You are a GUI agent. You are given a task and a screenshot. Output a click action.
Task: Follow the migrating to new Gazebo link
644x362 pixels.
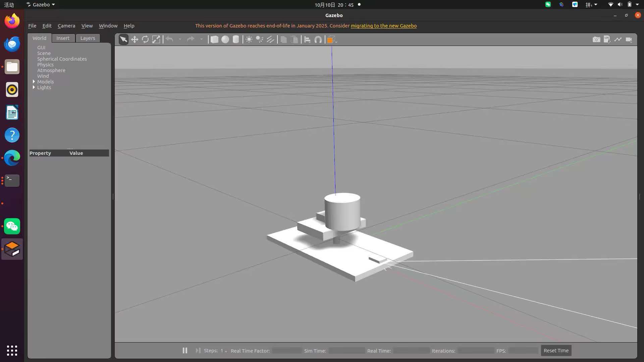[384, 26]
